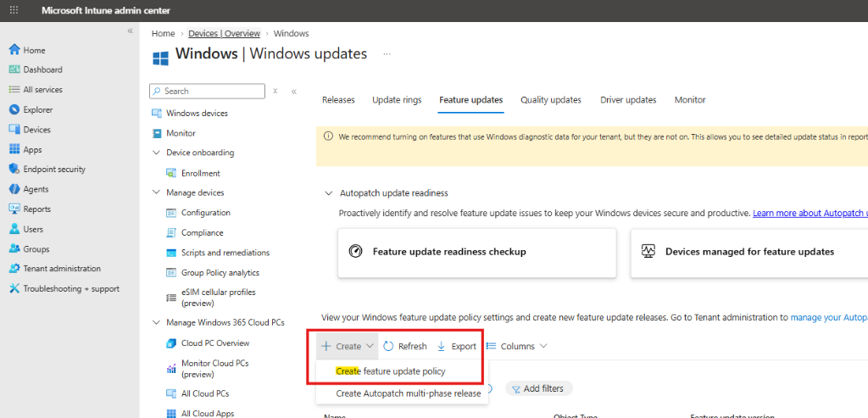Clear the search with the X icon
Screen dimensions: 868x418
[x=275, y=91]
